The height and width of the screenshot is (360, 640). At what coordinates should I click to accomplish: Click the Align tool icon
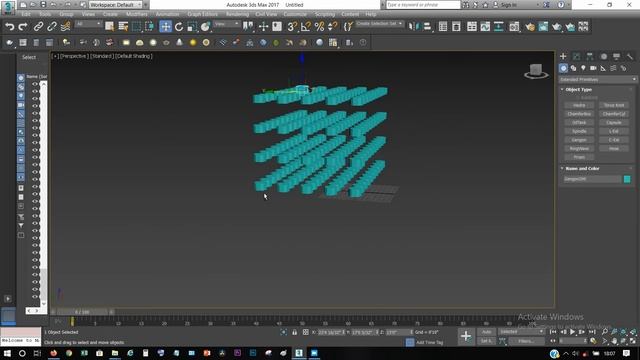(x=427, y=27)
